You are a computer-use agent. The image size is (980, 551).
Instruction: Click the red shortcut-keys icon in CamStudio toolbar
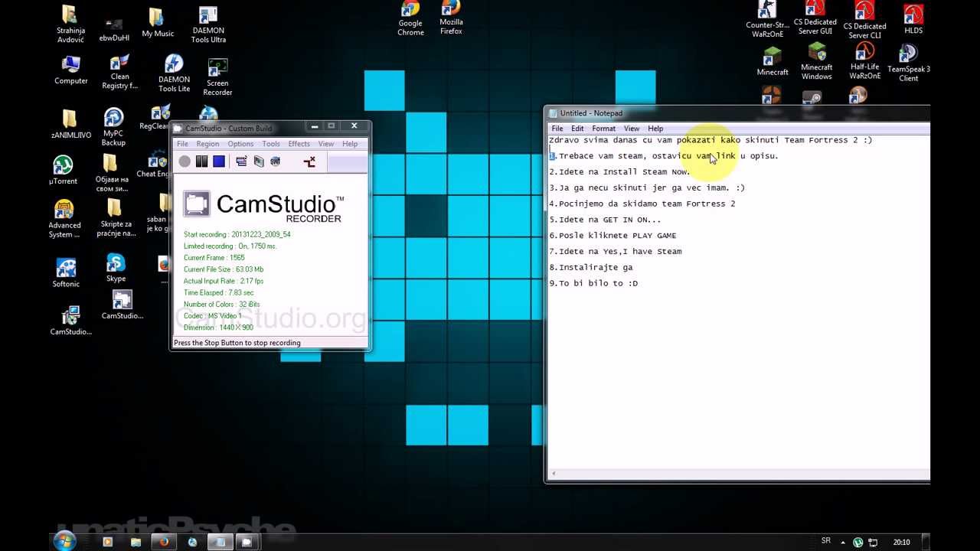[x=309, y=161]
